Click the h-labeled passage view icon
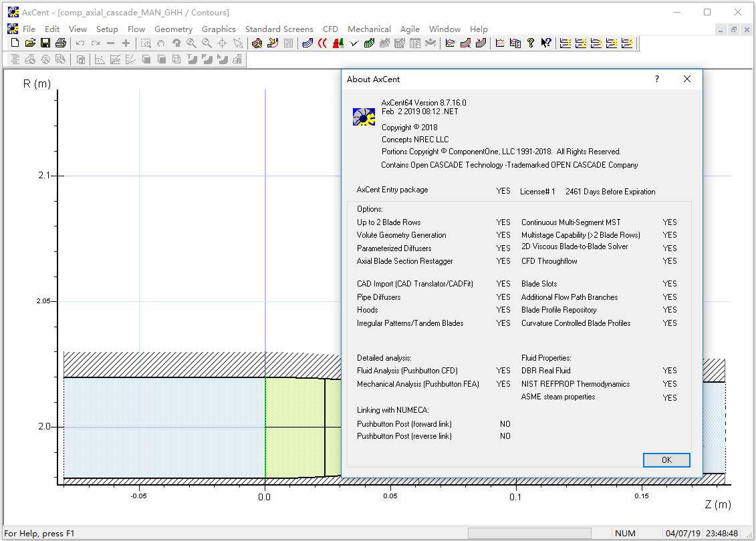The image size is (756, 541). (223, 59)
